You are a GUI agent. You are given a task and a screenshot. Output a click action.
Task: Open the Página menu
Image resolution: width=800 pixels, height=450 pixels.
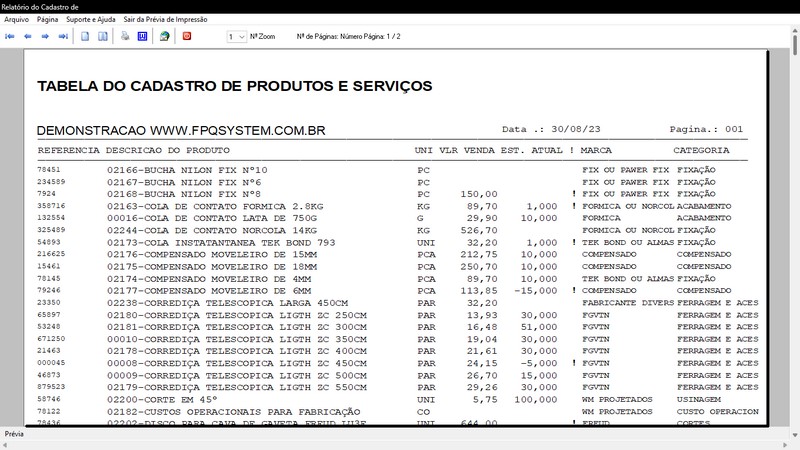pos(47,19)
